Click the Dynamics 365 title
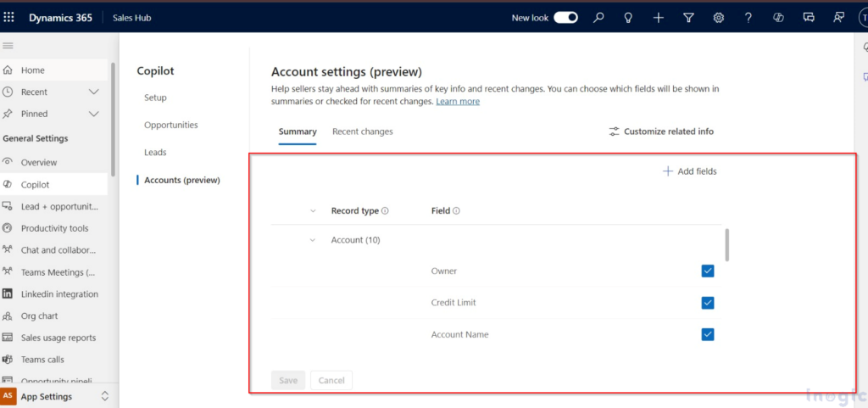This screenshot has width=868, height=408. tap(61, 18)
